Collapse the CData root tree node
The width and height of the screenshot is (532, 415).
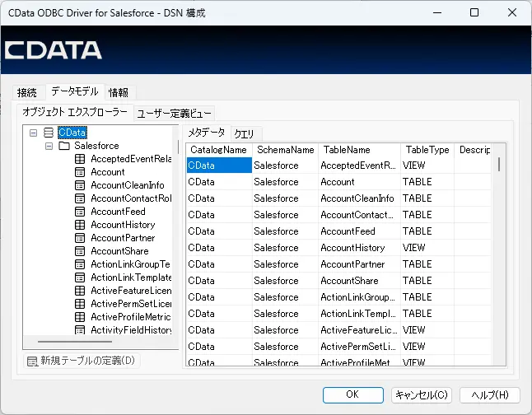coord(33,133)
